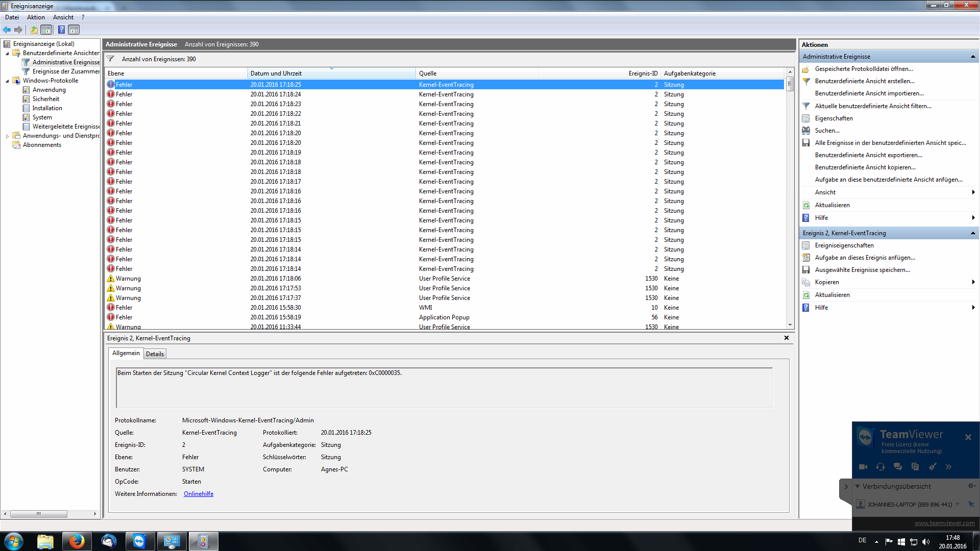Open Firefox from the taskbar
The width and height of the screenshot is (980, 551).
(77, 541)
